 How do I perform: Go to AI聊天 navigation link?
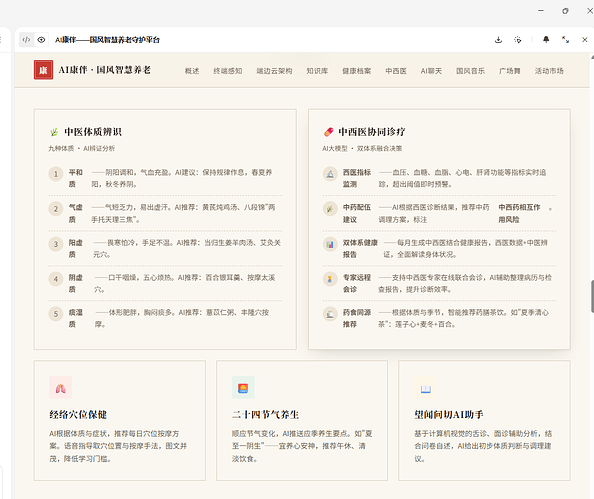click(431, 71)
